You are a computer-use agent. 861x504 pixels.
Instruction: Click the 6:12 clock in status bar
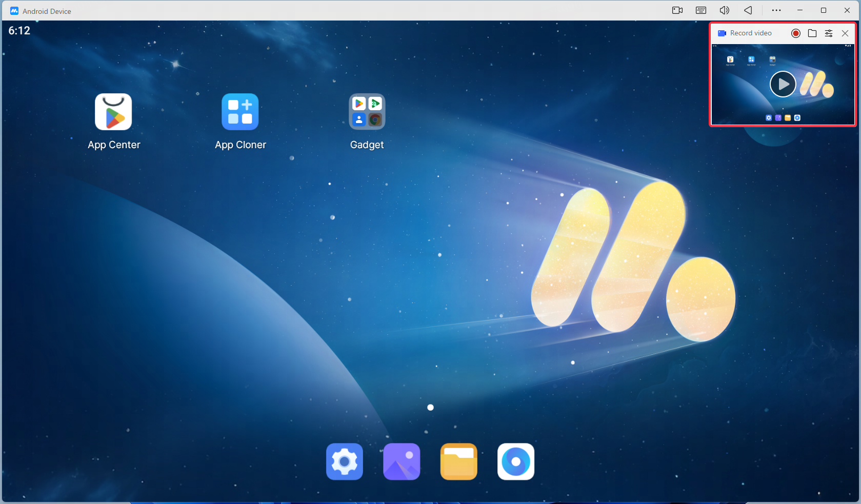19,31
